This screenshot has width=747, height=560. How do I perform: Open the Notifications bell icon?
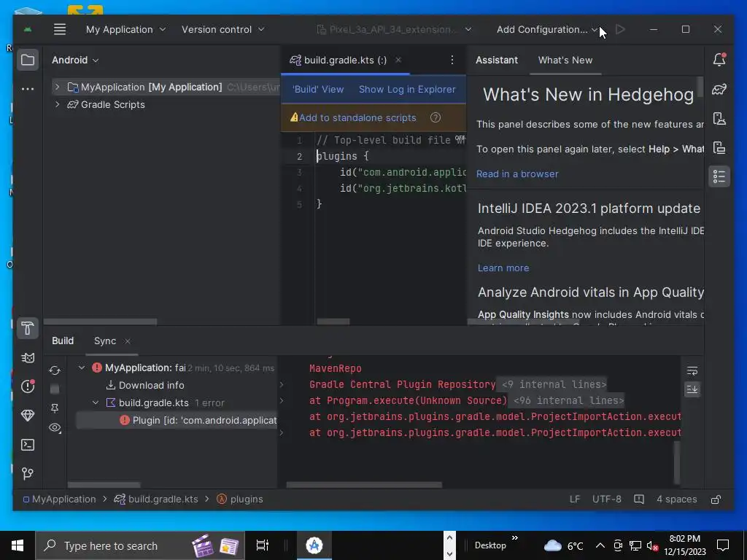pyautogui.click(x=719, y=60)
